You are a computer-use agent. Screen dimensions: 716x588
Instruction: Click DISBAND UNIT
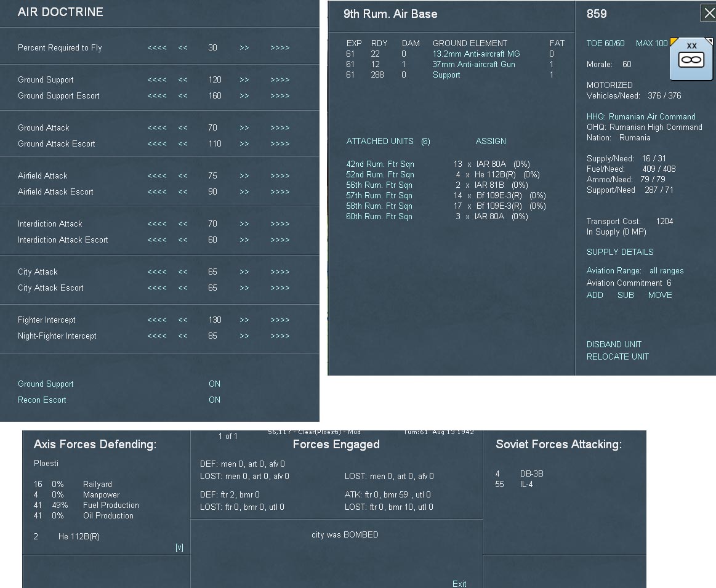click(614, 344)
